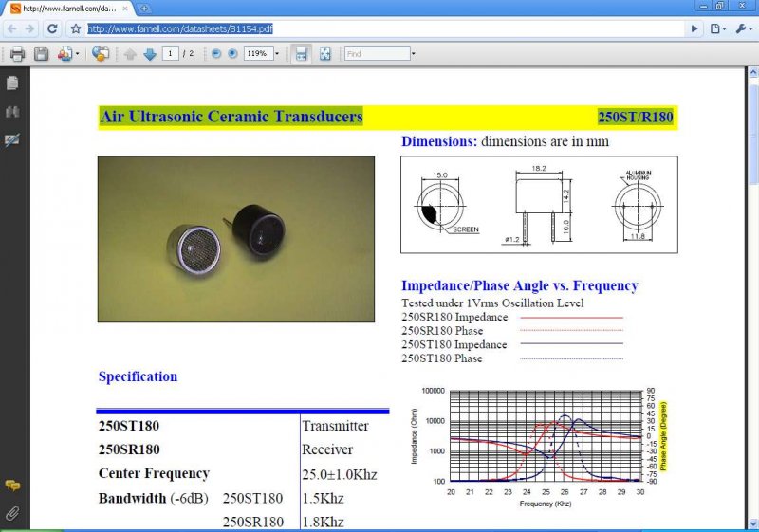Expand the collaborate icon dropdown arrow
Screen dimensions: 759x532
click(x=78, y=54)
